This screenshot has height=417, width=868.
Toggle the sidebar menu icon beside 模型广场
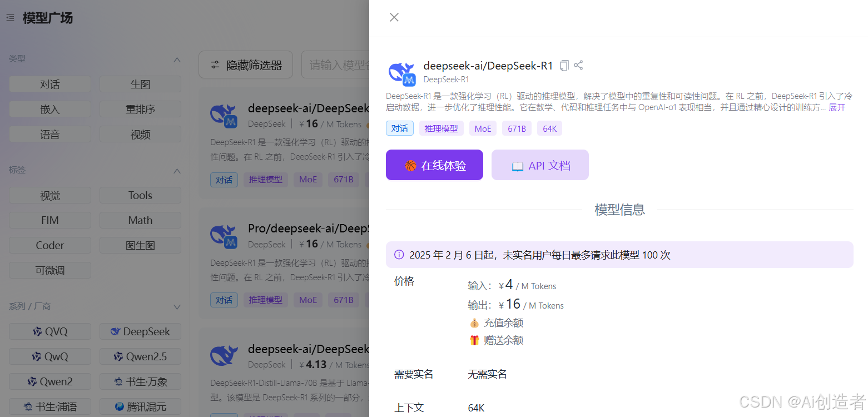pos(11,18)
